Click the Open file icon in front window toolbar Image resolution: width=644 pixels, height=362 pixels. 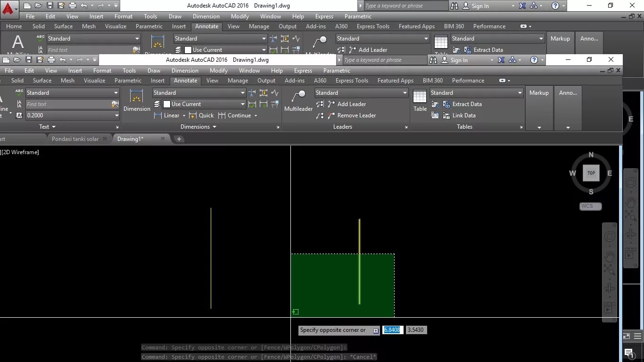click(17, 60)
